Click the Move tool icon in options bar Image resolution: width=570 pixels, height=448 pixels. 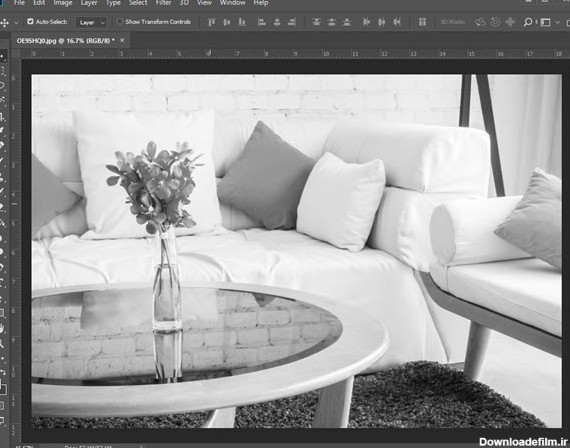coord(4,23)
